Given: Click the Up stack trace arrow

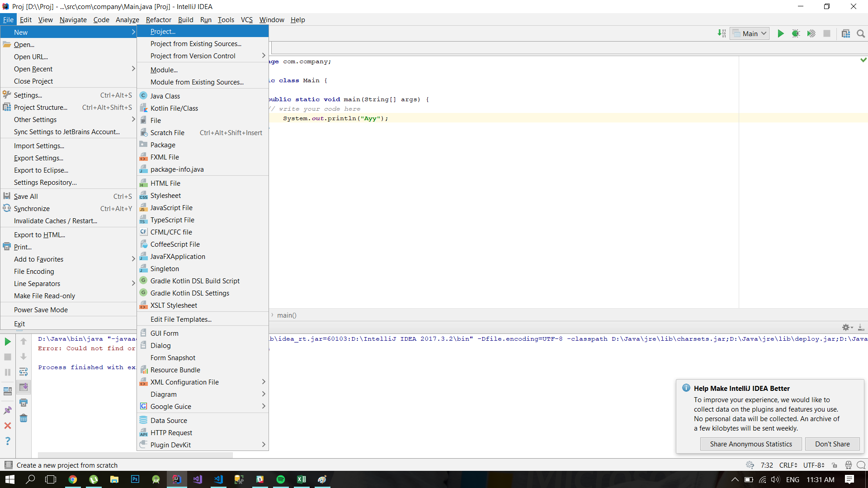Looking at the screenshot, I should (24, 342).
